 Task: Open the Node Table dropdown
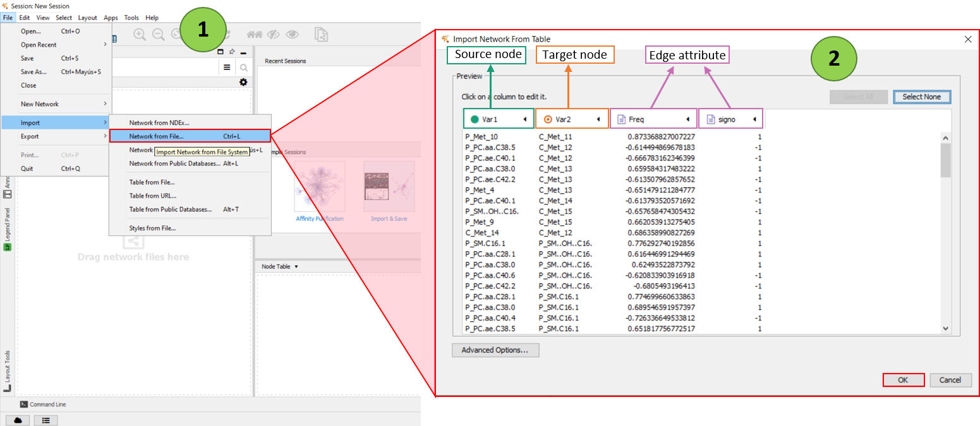pyautogui.click(x=280, y=266)
